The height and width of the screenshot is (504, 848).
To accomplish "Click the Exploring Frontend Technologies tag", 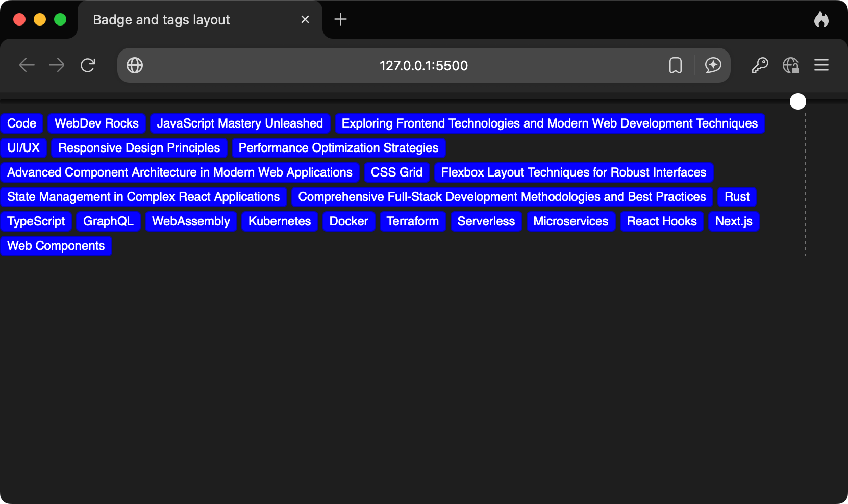I will 550,123.
